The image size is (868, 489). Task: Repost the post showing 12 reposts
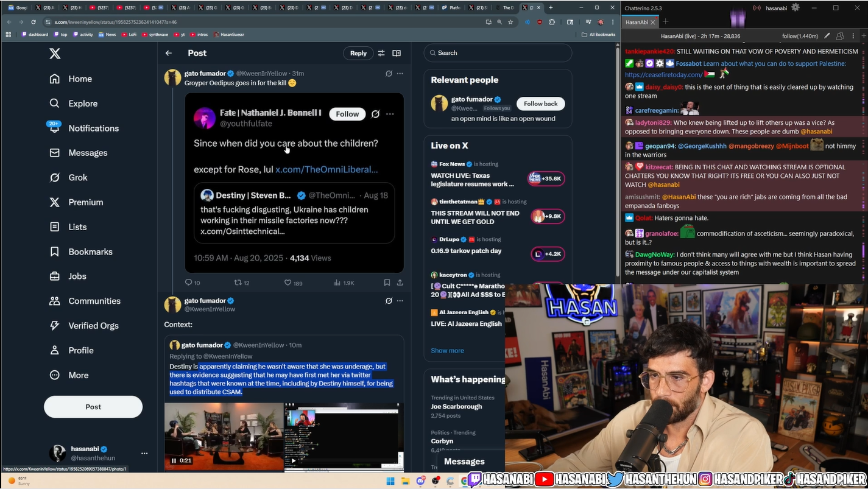242,283
